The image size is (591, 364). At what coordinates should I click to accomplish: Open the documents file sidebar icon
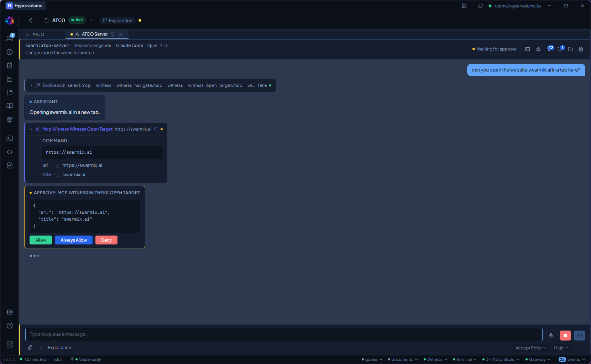(10, 93)
